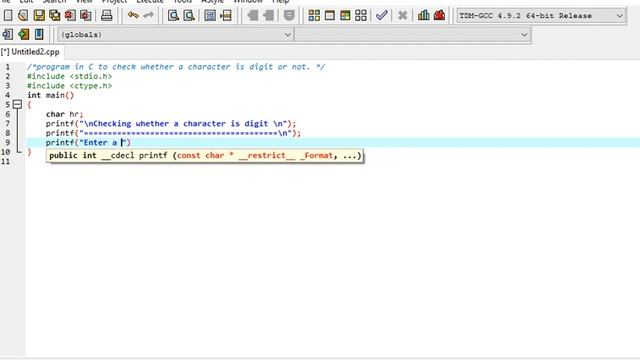
Task: Open the empty function list dropdown
Action: [413, 35]
